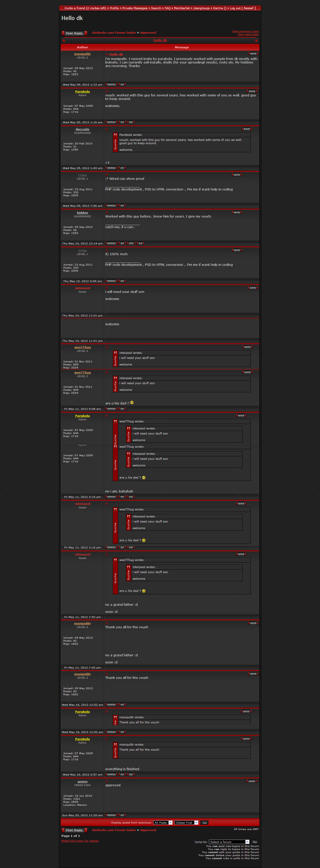Open the 'Oldest First' sort dropdown
The width and height of the screenshot is (320, 868).
coord(186,822)
